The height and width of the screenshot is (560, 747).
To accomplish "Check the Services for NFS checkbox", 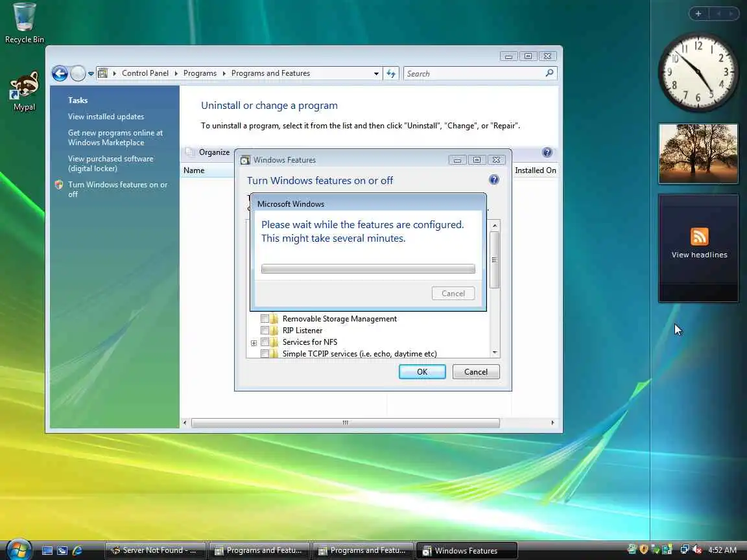I will 265,342.
